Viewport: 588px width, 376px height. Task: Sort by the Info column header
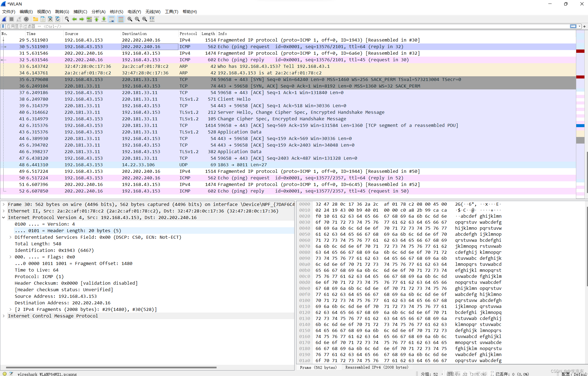[x=396, y=34]
